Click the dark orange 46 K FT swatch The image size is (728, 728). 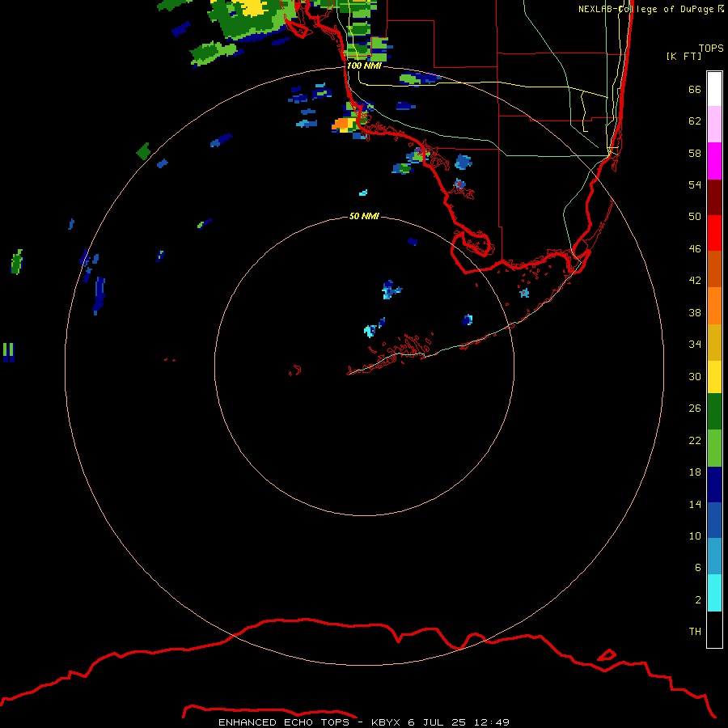[714, 269]
